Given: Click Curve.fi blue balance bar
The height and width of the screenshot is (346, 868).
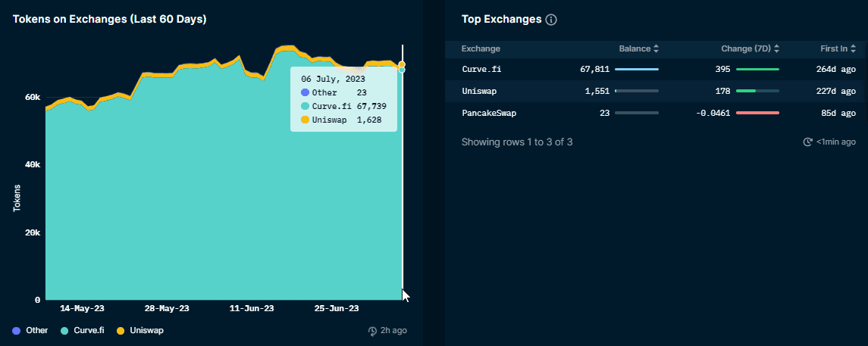Looking at the screenshot, I should tap(637, 70).
